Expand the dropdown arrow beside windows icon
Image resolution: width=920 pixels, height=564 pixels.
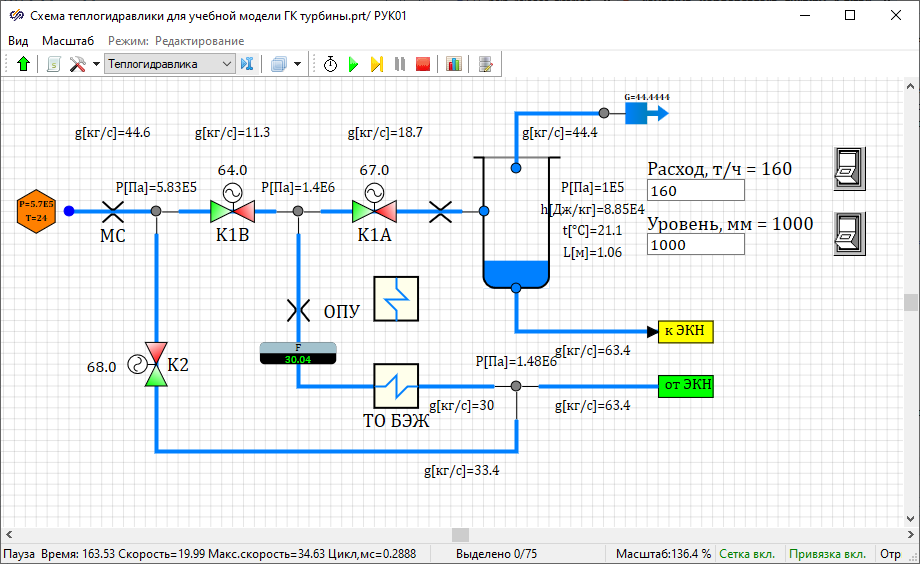pyautogui.click(x=297, y=64)
